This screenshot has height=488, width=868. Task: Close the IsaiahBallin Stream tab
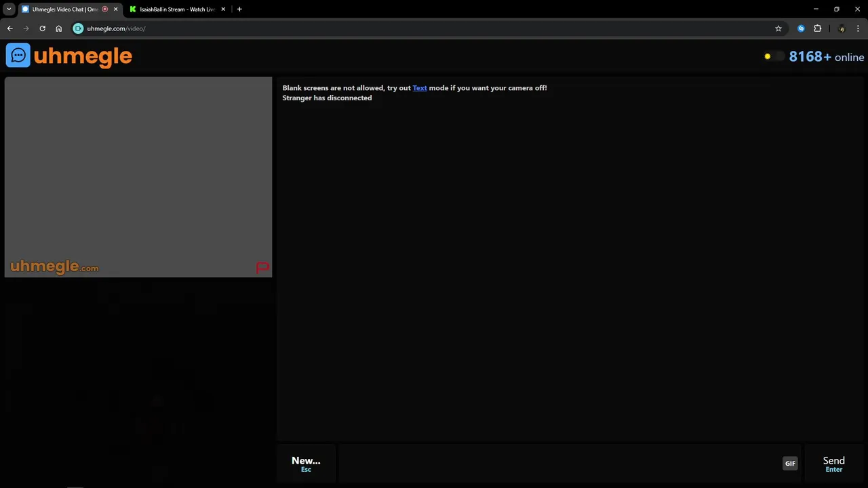coord(223,9)
